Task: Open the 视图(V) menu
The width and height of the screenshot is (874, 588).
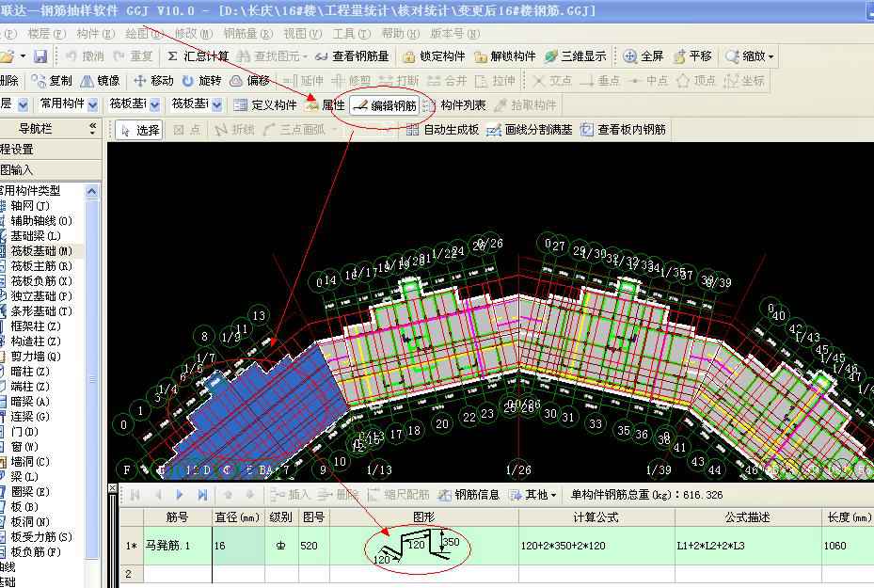Action: pyautogui.click(x=303, y=34)
